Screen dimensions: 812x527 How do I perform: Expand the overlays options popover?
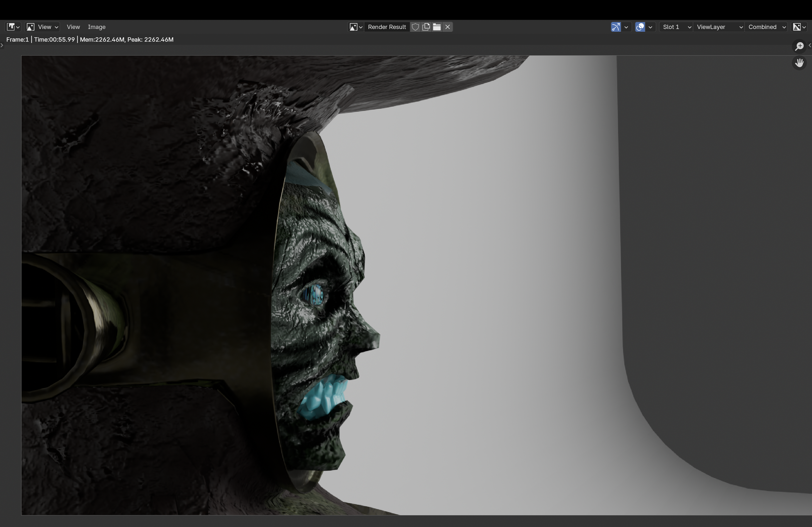coord(650,27)
